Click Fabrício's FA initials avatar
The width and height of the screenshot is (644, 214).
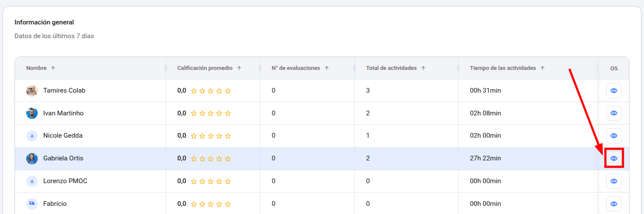pyautogui.click(x=32, y=203)
